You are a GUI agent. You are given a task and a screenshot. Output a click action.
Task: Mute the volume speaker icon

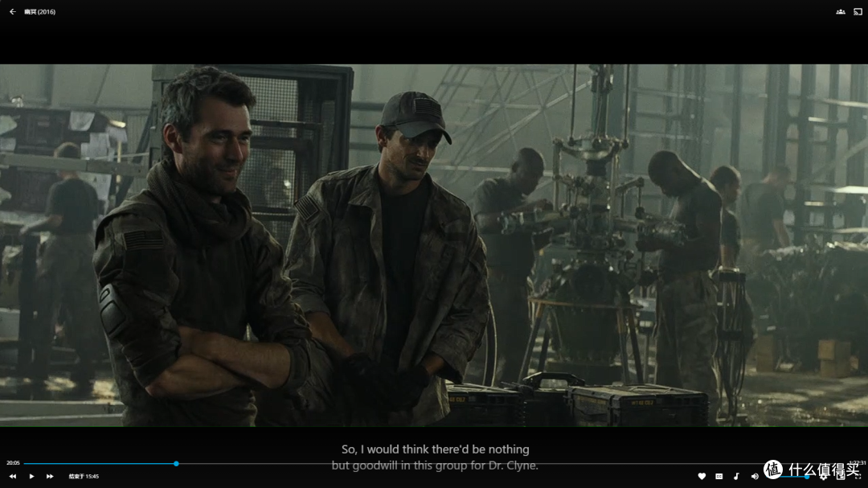pyautogui.click(x=755, y=477)
